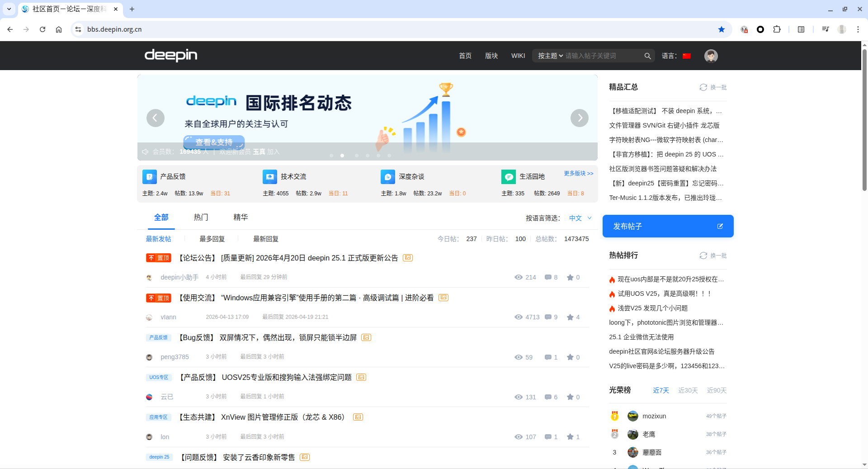Screen dimensions: 868x469
Task: Show the previous banner slide arrow
Action: pyautogui.click(x=156, y=118)
